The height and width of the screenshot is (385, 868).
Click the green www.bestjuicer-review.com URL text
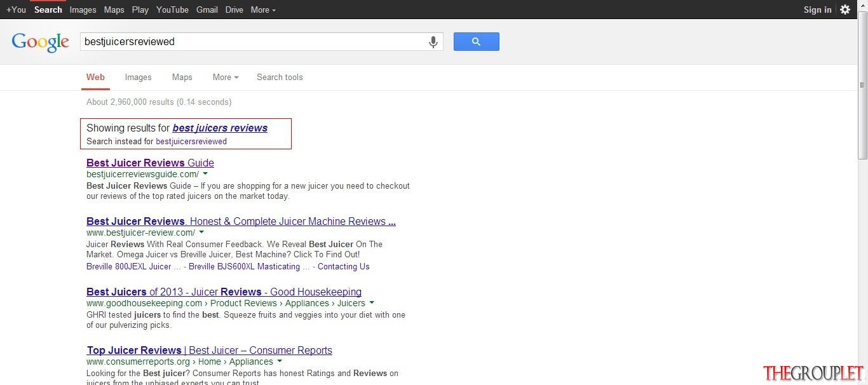pos(140,233)
